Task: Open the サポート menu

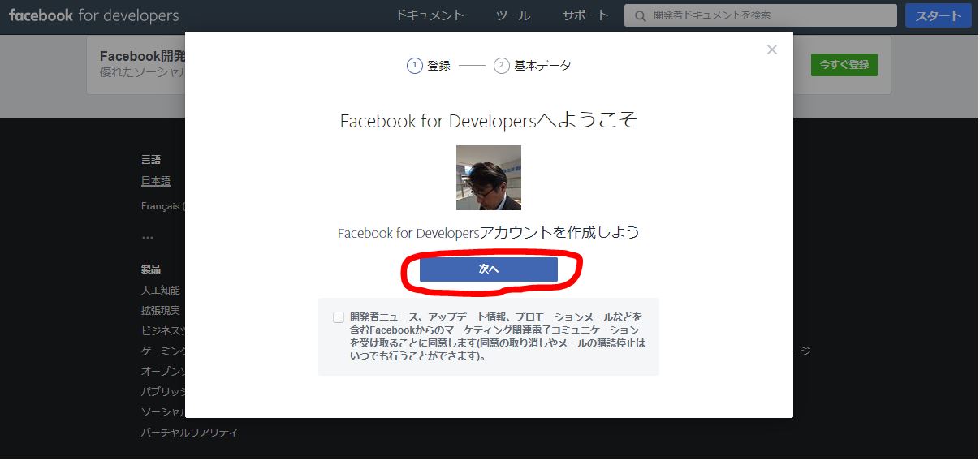Action: pos(585,15)
